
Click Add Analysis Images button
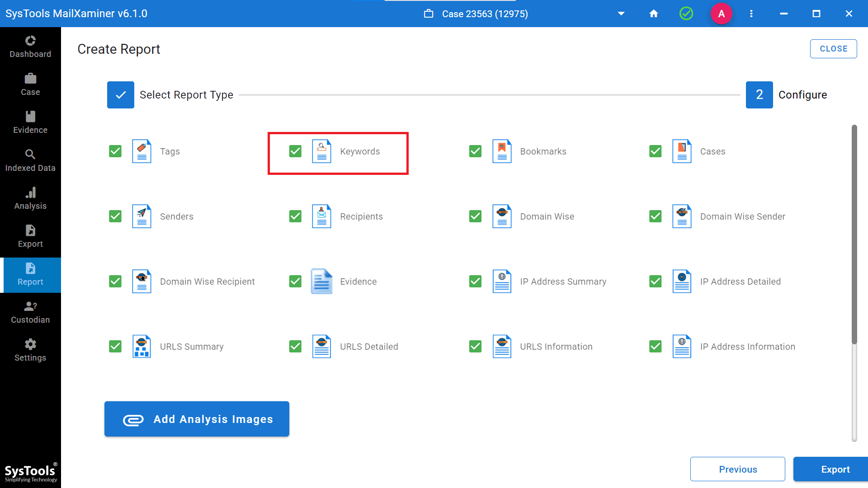tap(197, 419)
